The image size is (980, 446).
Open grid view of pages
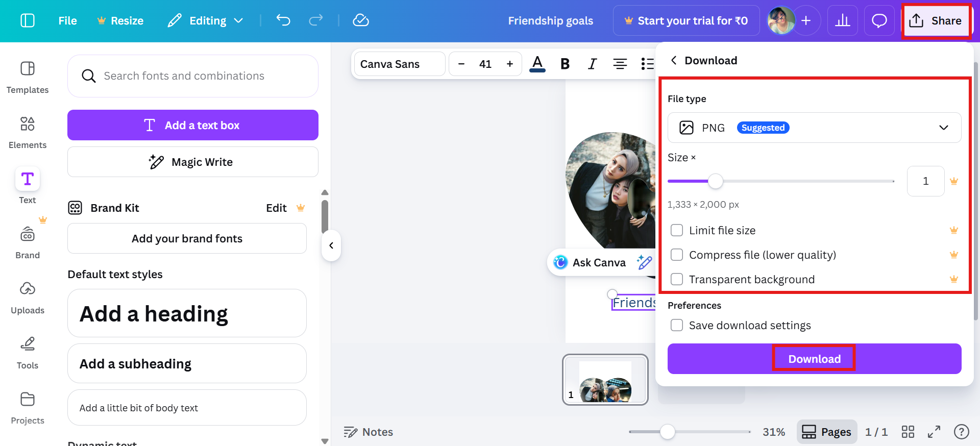[x=908, y=432]
